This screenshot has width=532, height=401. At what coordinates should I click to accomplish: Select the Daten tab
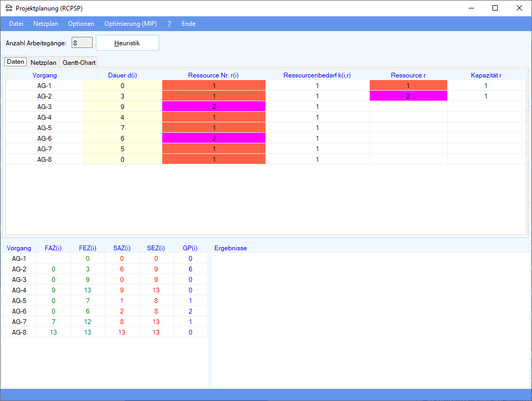[15, 62]
